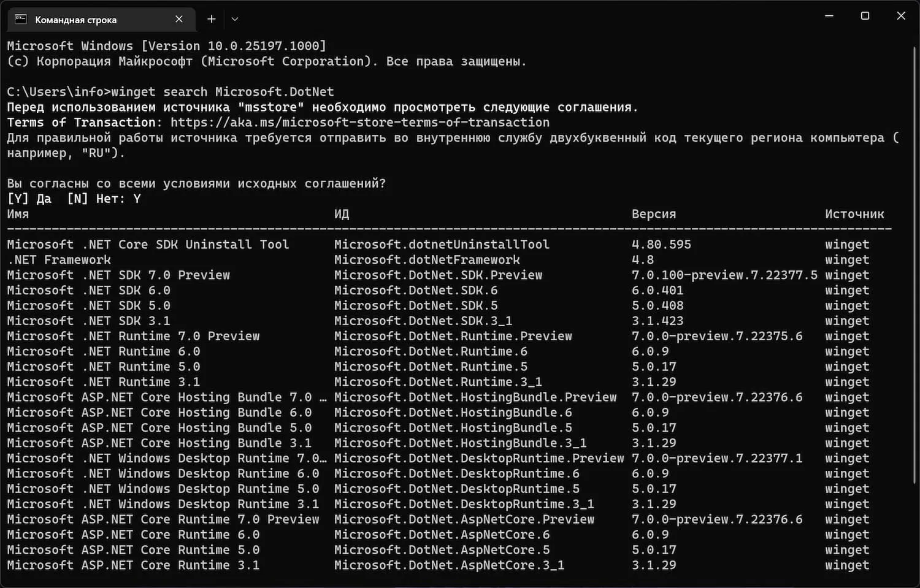920x588 pixels.
Task: Click the Версия column header
Action: pos(654,214)
